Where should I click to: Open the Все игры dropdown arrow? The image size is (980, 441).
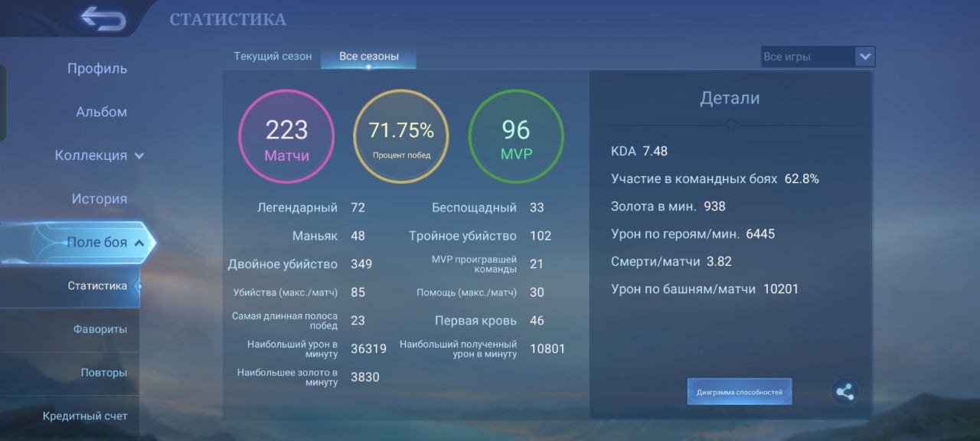click(864, 57)
